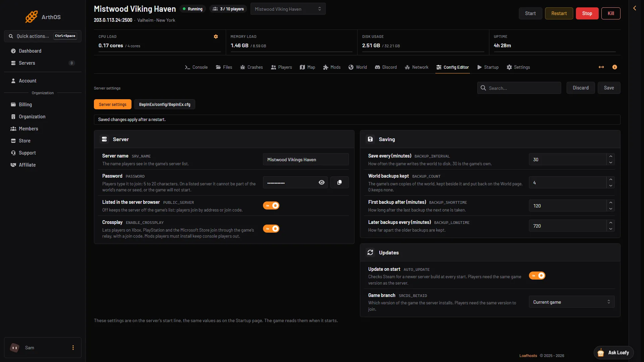Increase Save every minutes value
Viewport: 644px width, 362px height.
(x=611, y=157)
